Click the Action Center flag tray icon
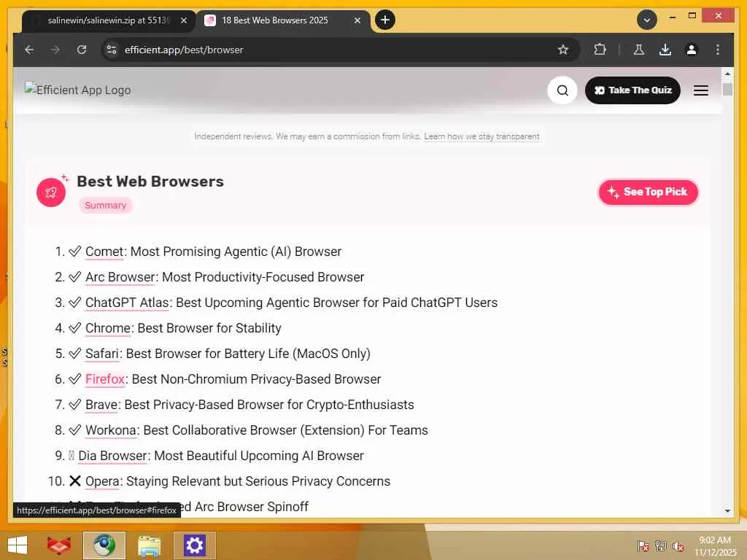747x560 pixels. coord(643,546)
